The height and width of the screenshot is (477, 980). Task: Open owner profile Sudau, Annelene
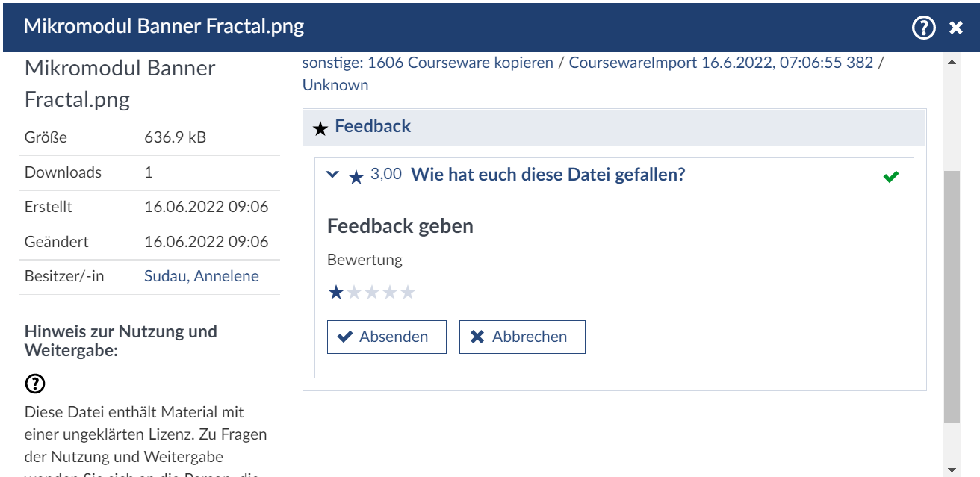[x=201, y=276]
